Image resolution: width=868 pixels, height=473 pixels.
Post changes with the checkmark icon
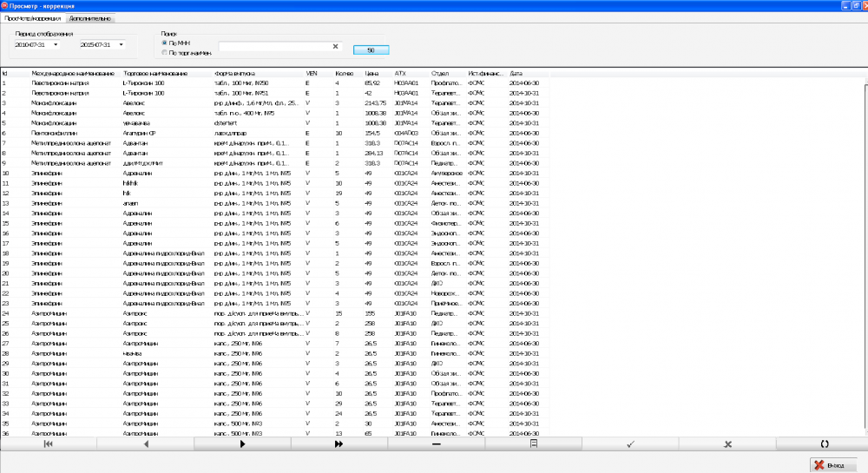[x=630, y=443]
